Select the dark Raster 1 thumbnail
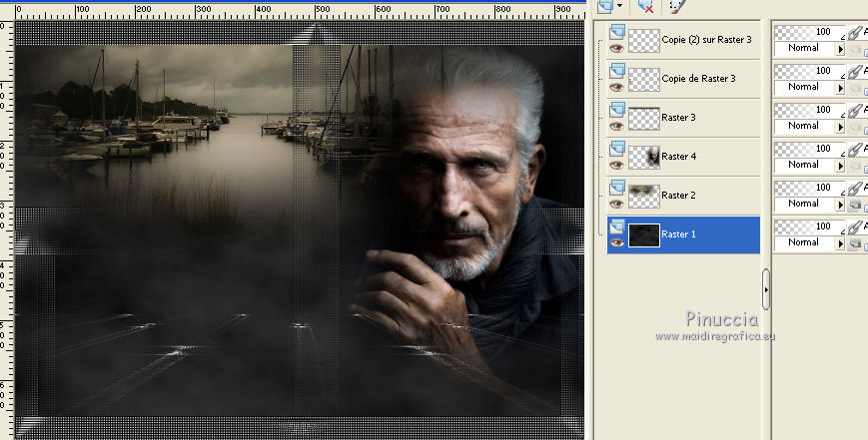Image resolution: width=868 pixels, height=440 pixels. tap(644, 235)
